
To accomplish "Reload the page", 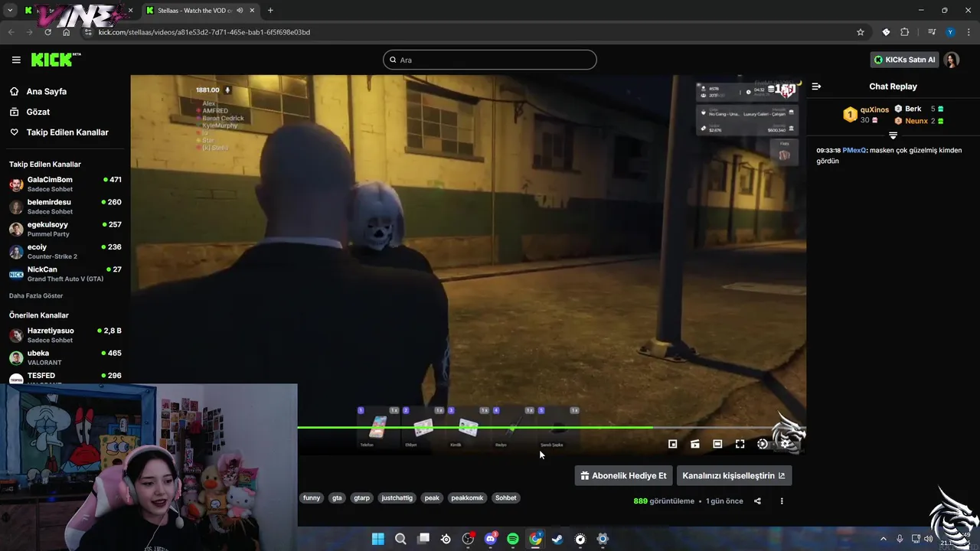I will click(x=48, y=32).
